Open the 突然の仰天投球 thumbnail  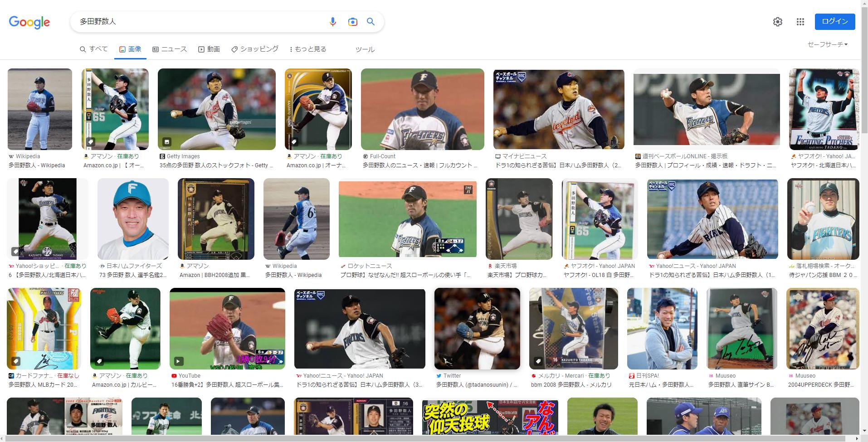pyautogui.click(x=490, y=417)
